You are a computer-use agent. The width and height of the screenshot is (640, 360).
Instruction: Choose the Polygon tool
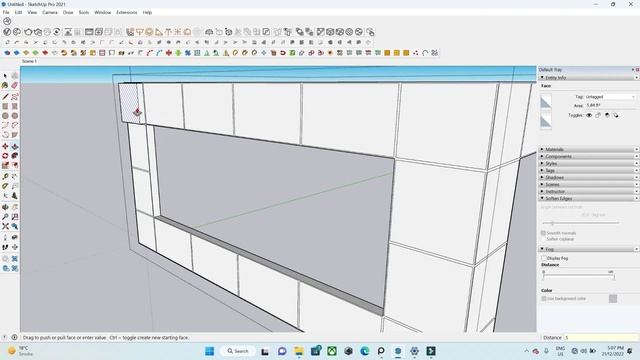tap(15, 116)
